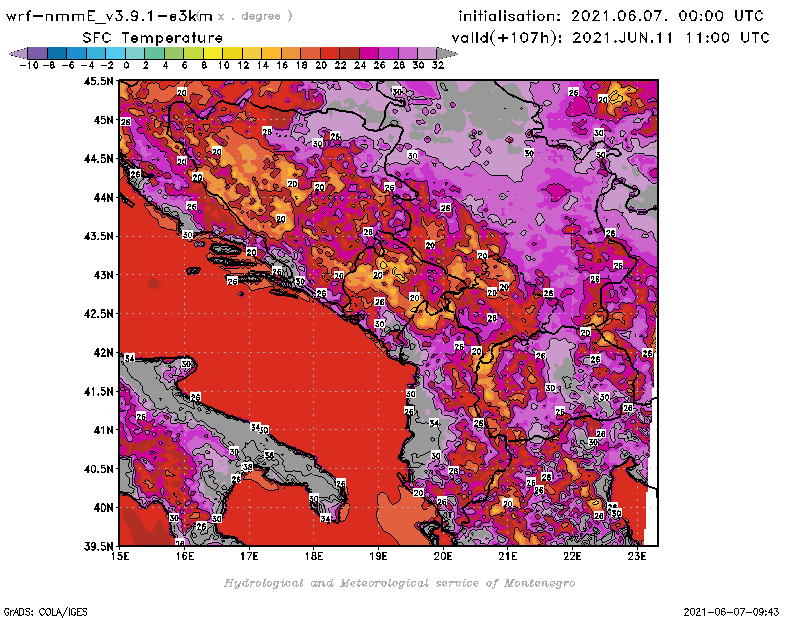The image size is (800, 618).
Task: Click the '44N' latitude axis label
Action: point(104,197)
